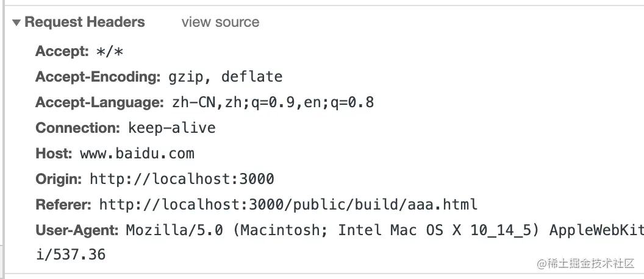This screenshot has width=644, height=279.
Task: Click the aaa.html referer URL value
Action: click(288, 205)
